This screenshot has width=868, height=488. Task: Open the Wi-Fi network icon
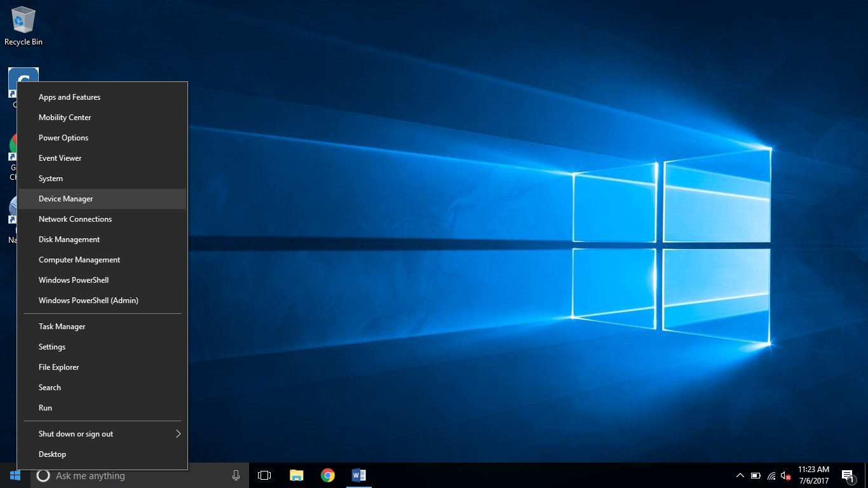pyautogui.click(x=771, y=475)
